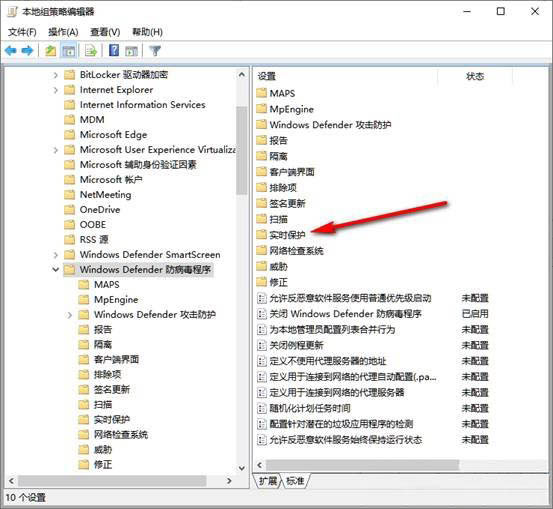553x509 pixels.
Task: Select 为本地管理员配置列表合并行为 policy setting
Action: pos(332,329)
